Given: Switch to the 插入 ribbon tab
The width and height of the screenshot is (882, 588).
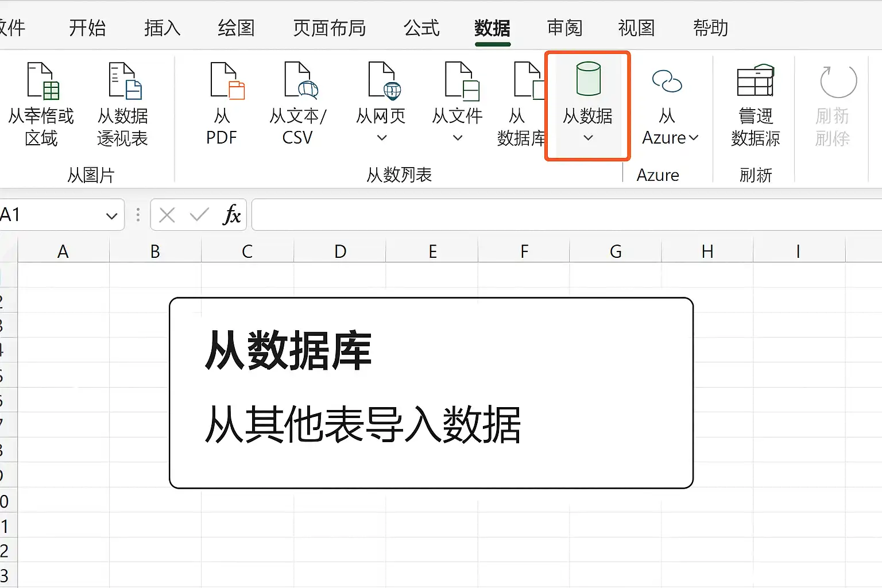Looking at the screenshot, I should [163, 28].
